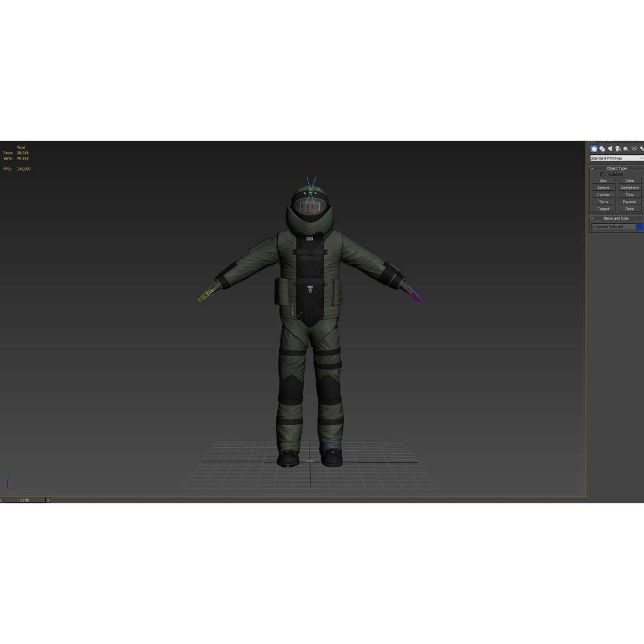
Task: Create a Torus primitive
Action: [x=603, y=202]
